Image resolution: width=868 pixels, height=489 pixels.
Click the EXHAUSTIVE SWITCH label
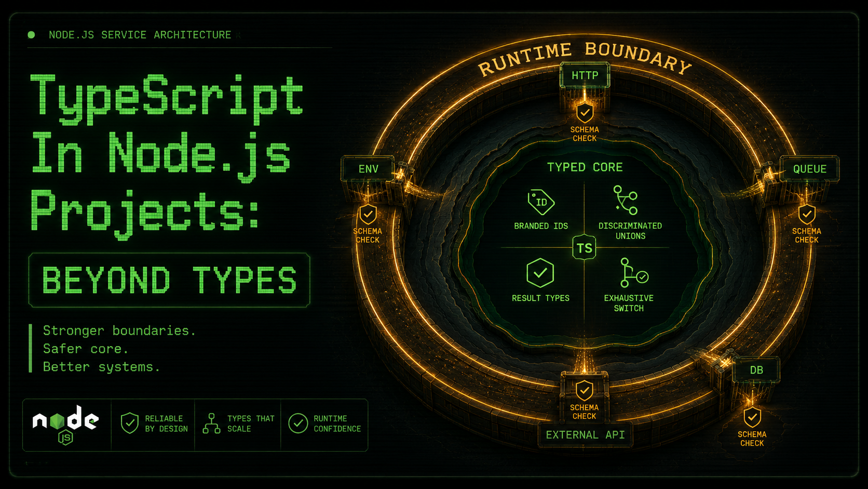[x=629, y=303]
